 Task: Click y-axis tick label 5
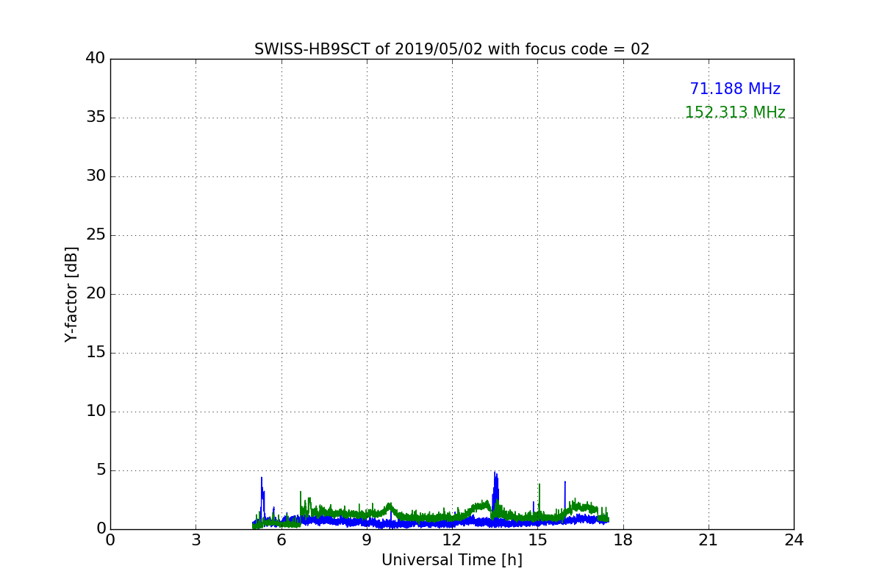pyautogui.click(x=101, y=470)
